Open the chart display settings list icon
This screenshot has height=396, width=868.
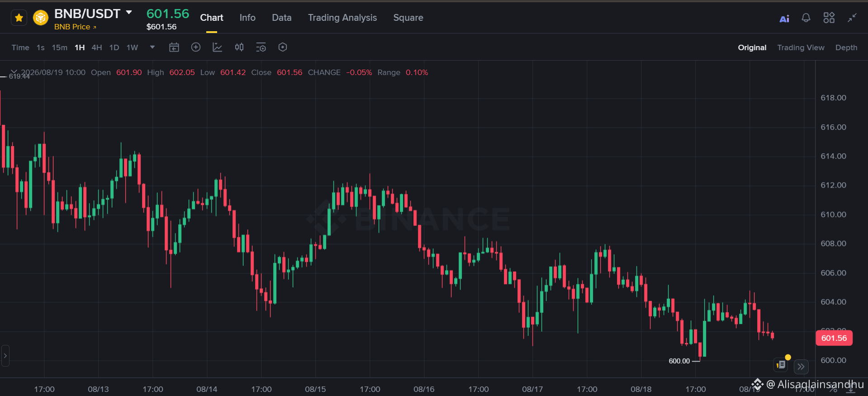261,47
